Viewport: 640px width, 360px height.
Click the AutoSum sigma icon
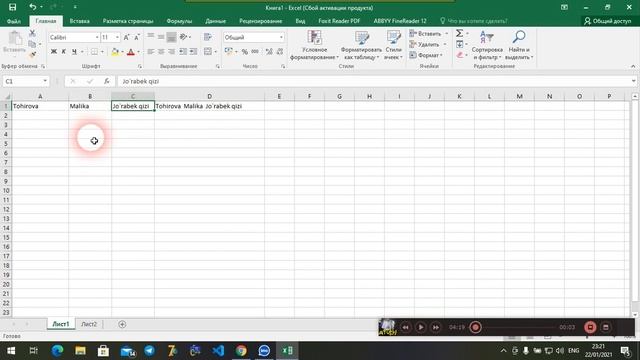460,33
